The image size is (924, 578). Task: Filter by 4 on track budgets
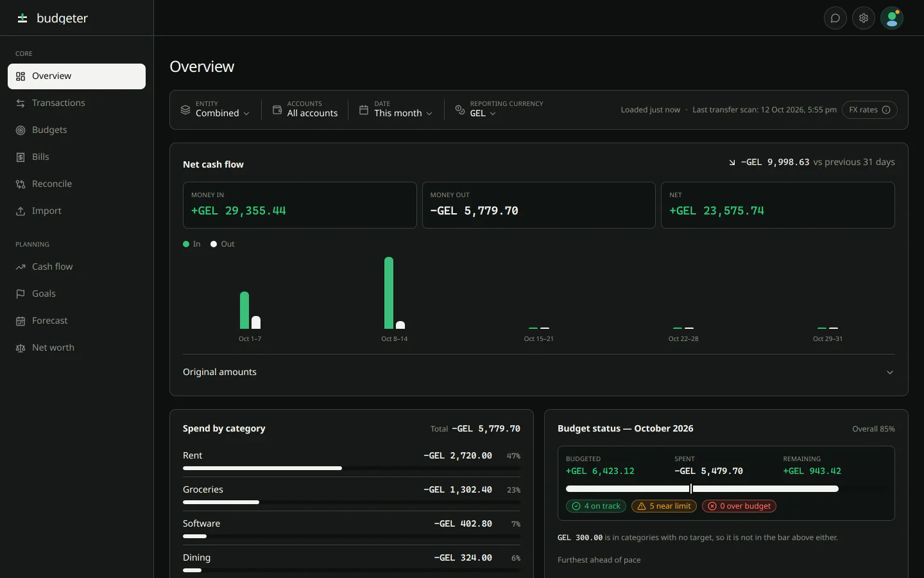tap(596, 506)
